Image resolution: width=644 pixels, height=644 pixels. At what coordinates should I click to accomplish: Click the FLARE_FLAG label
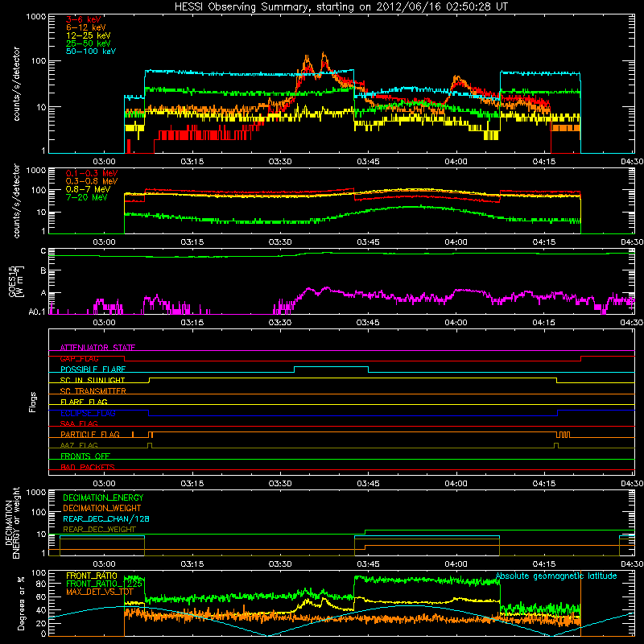[84, 402]
